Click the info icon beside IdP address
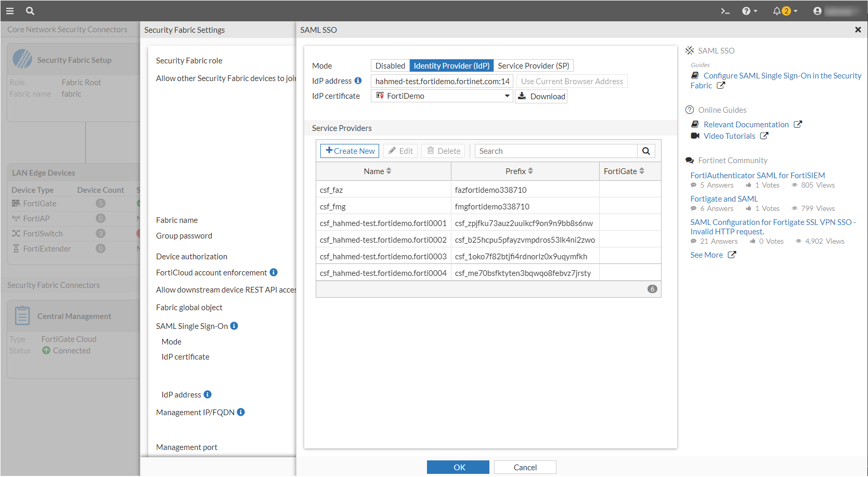 tap(358, 81)
